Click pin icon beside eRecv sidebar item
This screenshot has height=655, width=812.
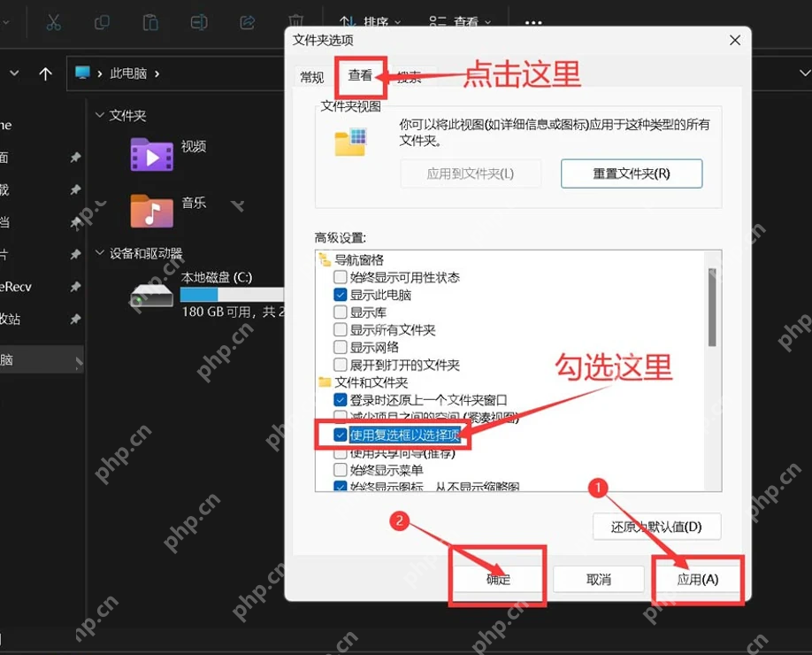(75, 287)
